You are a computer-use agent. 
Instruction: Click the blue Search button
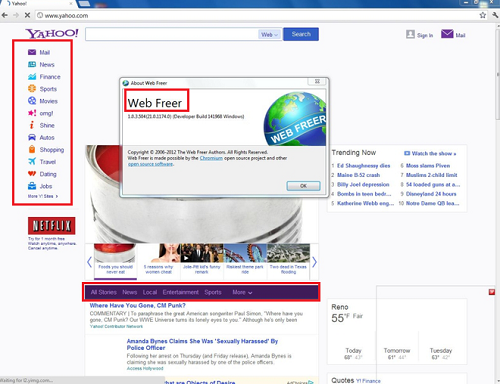(x=301, y=34)
